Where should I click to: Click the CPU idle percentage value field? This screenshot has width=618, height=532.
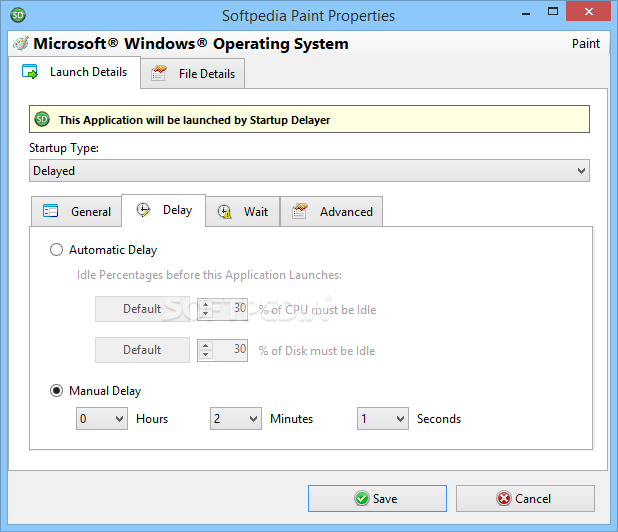(x=230, y=309)
